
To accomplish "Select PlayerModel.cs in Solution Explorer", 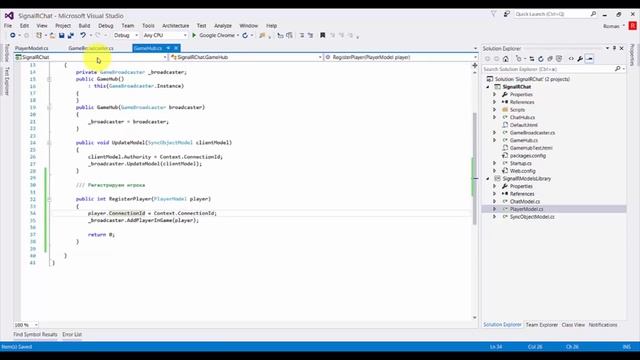I will 526,209.
